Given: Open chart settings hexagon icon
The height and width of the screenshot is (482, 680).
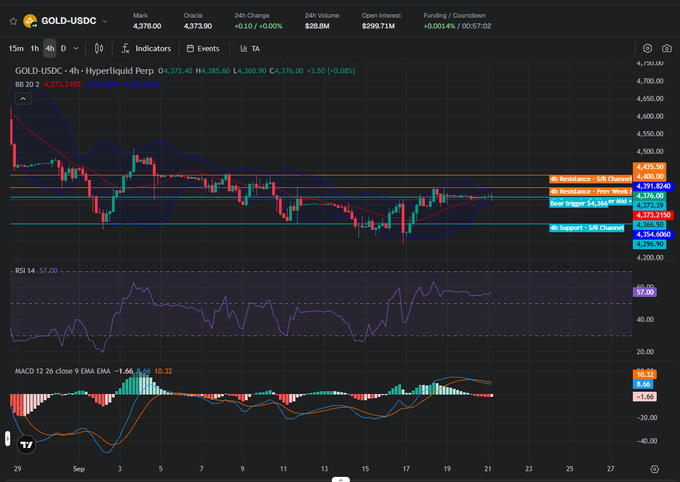Looking at the screenshot, I should (x=647, y=49).
